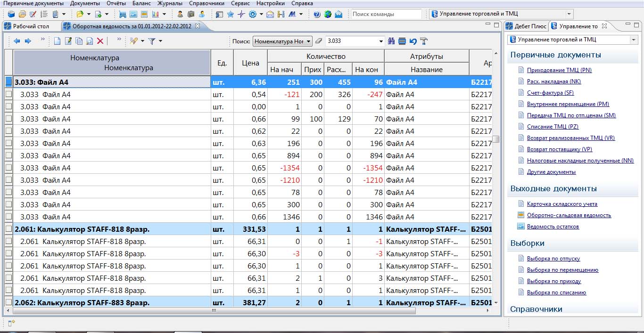Open Расх. накладная (NK) link

coord(554,81)
